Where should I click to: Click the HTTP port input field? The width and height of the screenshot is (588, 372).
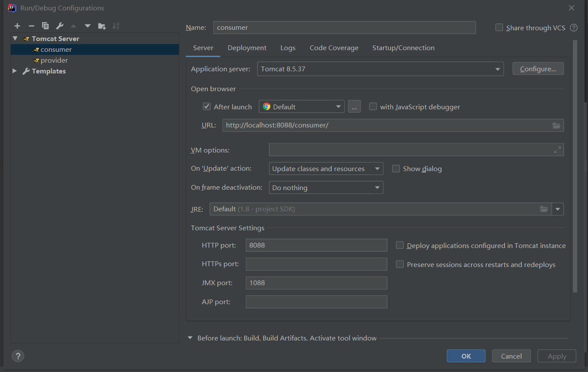tap(316, 245)
